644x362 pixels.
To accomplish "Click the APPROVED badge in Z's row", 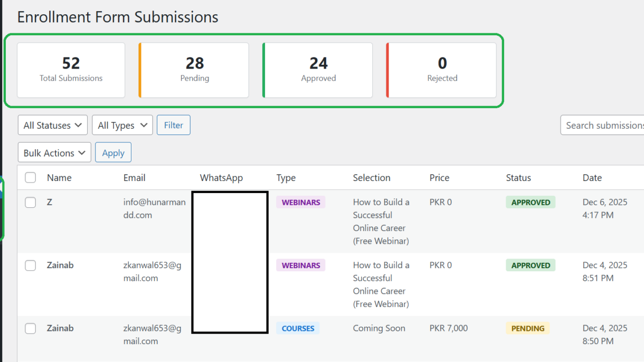I will 531,203.
